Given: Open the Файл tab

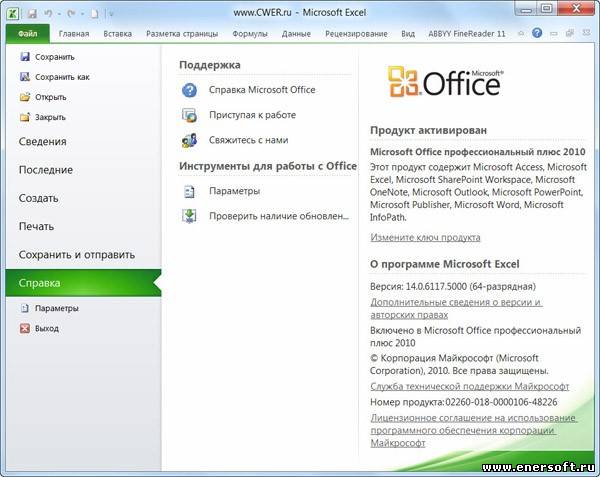Looking at the screenshot, I should pos(28,34).
